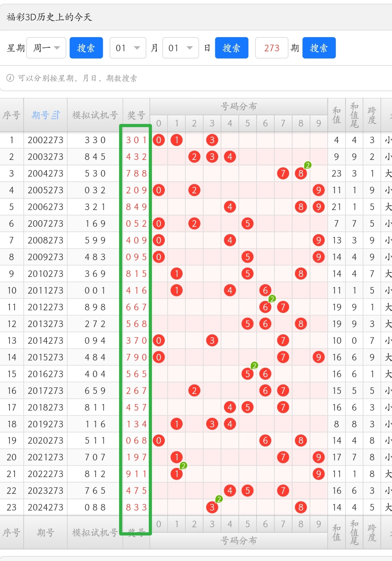Click the 搜索 button after 期 label
The image size is (392, 561).
[x=319, y=48]
